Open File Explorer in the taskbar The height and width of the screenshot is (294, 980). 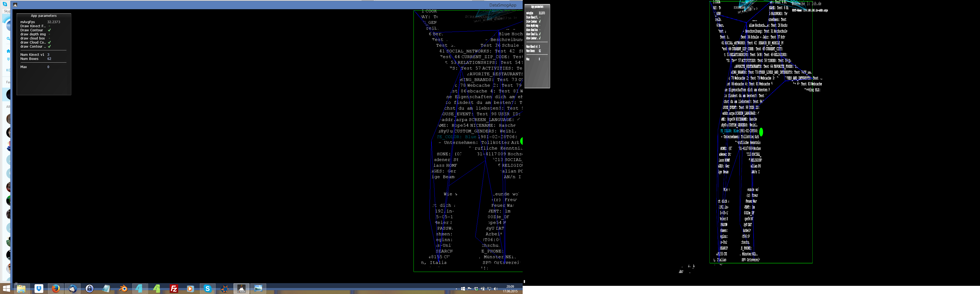click(21, 289)
